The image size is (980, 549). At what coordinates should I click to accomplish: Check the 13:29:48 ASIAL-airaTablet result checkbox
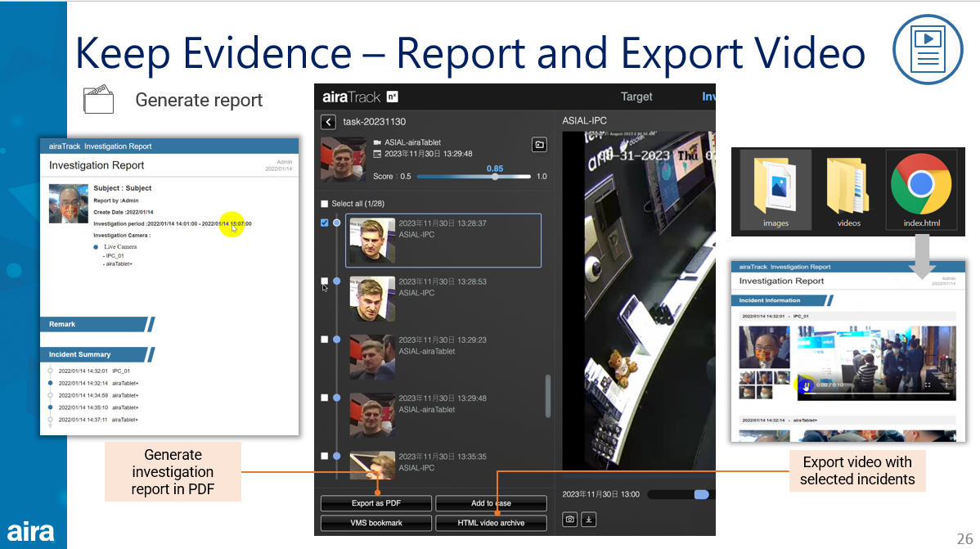click(325, 398)
